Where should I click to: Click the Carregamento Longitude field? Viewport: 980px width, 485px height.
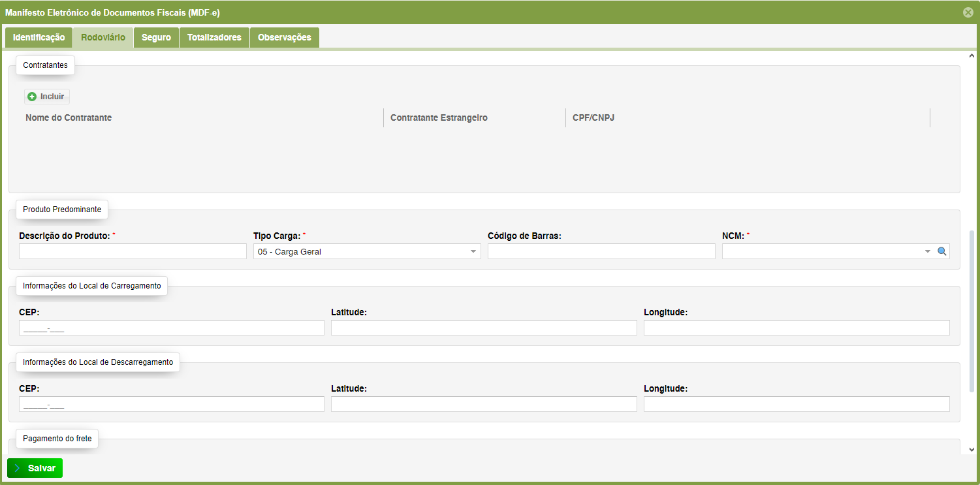796,328
